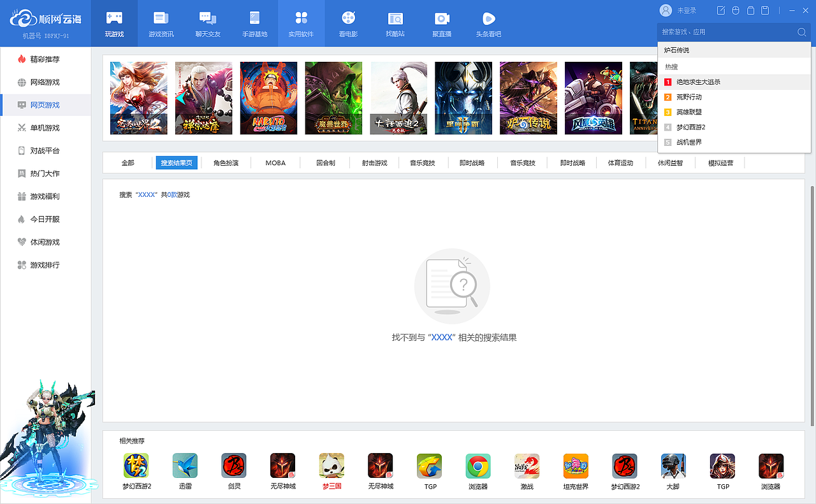Choose hot search 荒野行动

(x=734, y=97)
